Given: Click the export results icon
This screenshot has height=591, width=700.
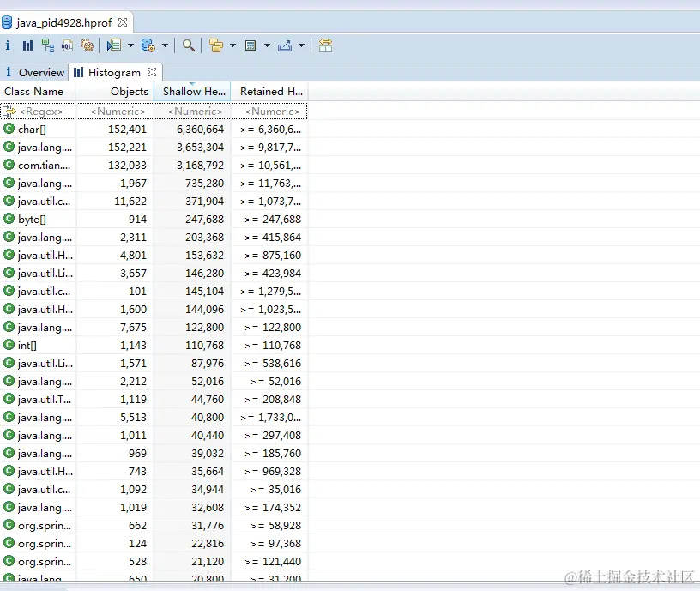Looking at the screenshot, I should [x=285, y=45].
